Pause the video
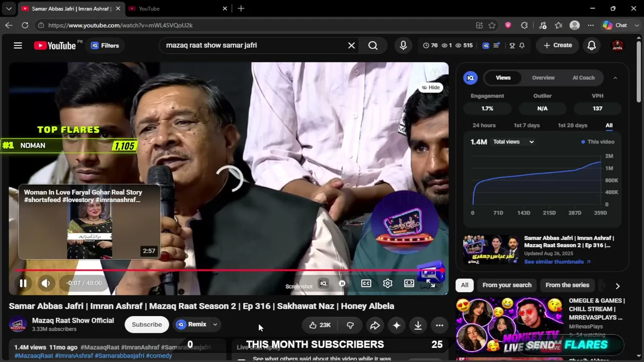The image size is (644, 362). click(x=23, y=283)
